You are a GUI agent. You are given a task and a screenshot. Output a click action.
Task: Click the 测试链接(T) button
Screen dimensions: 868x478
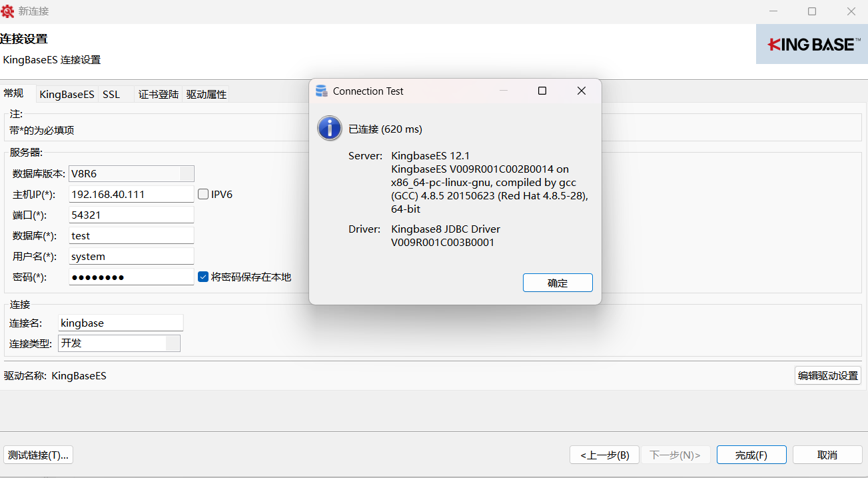(38, 455)
